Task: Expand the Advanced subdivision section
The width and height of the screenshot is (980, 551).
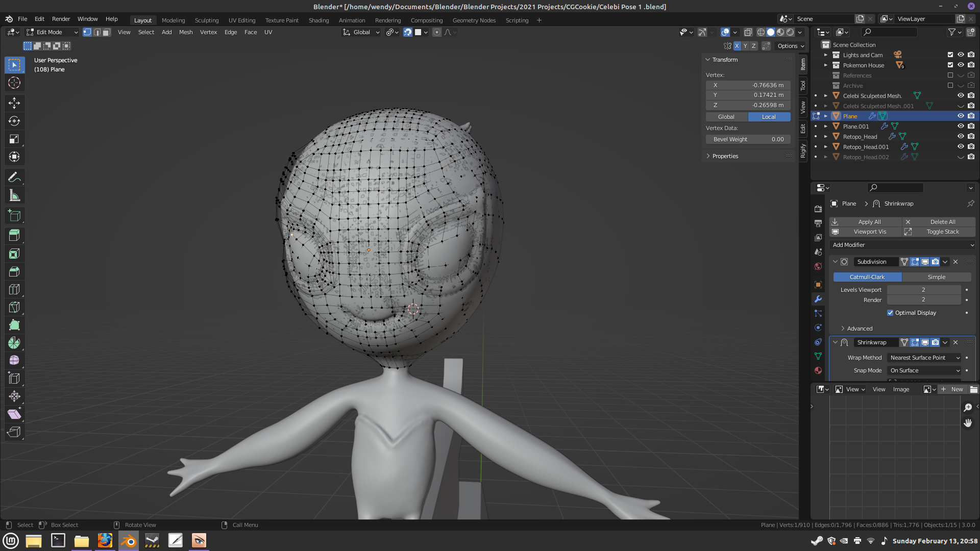Action: click(x=860, y=329)
